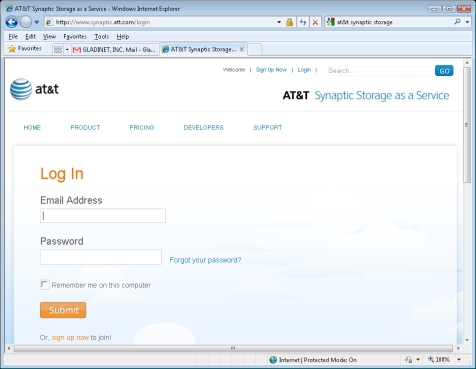476x369 pixels.
Task: Switch to the GLADINET, INC. Mail tab
Action: (115, 50)
